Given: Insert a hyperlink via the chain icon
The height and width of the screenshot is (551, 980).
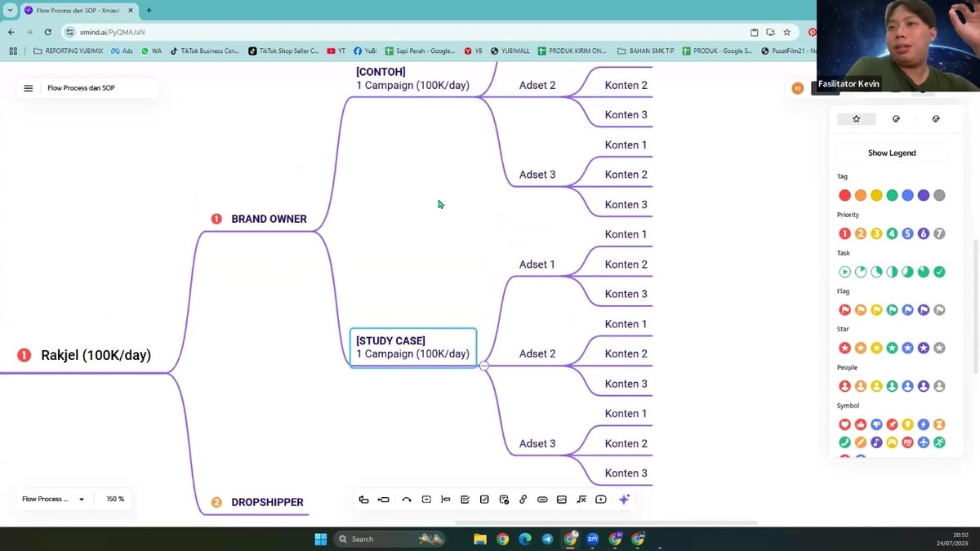Looking at the screenshot, I should (x=523, y=500).
